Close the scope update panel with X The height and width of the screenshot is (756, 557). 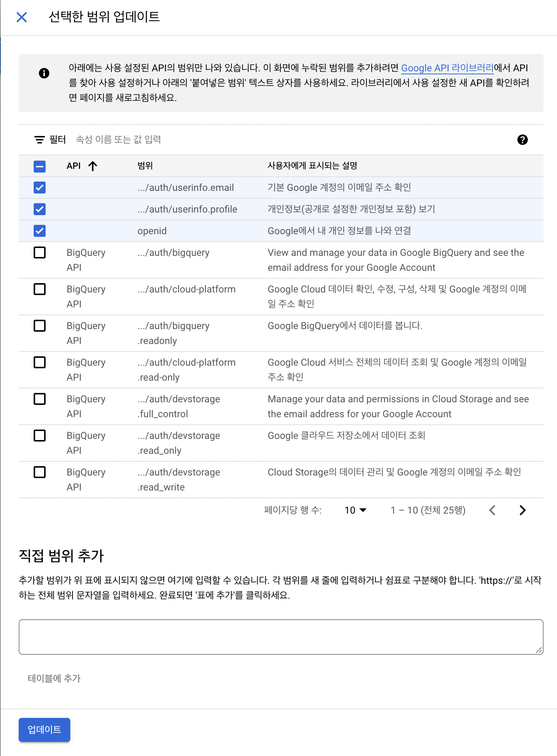(x=22, y=17)
